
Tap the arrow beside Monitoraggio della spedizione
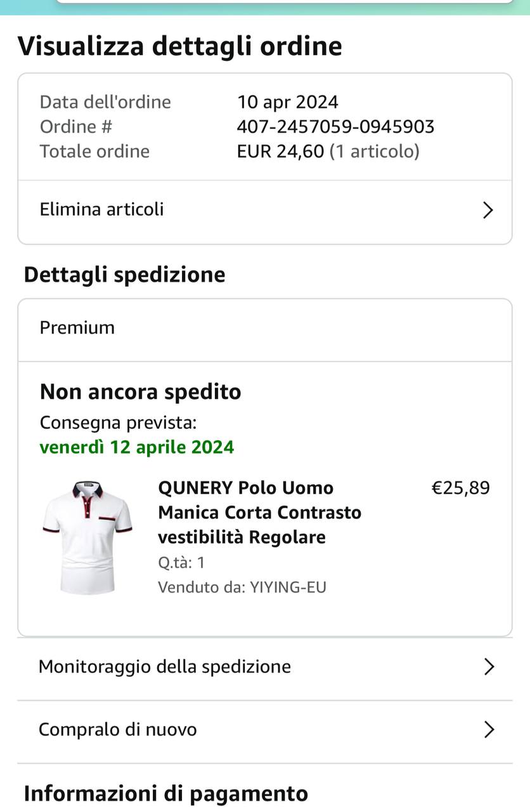pyautogui.click(x=489, y=667)
